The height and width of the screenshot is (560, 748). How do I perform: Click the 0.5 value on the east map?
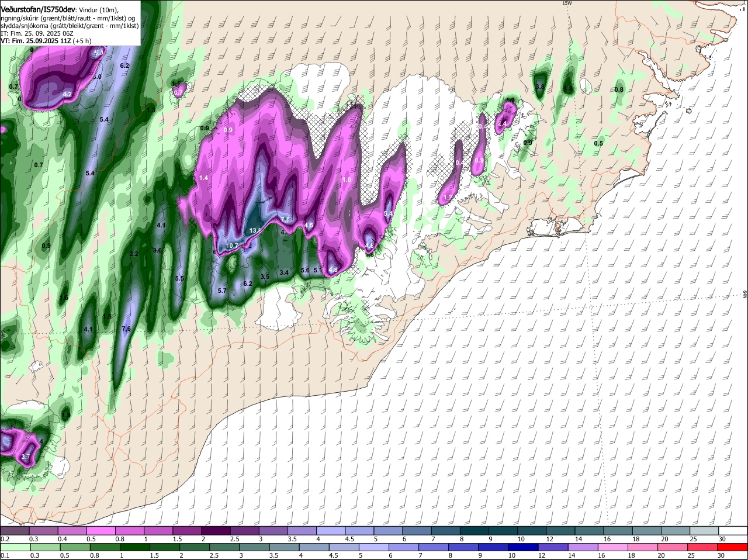coord(598,143)
